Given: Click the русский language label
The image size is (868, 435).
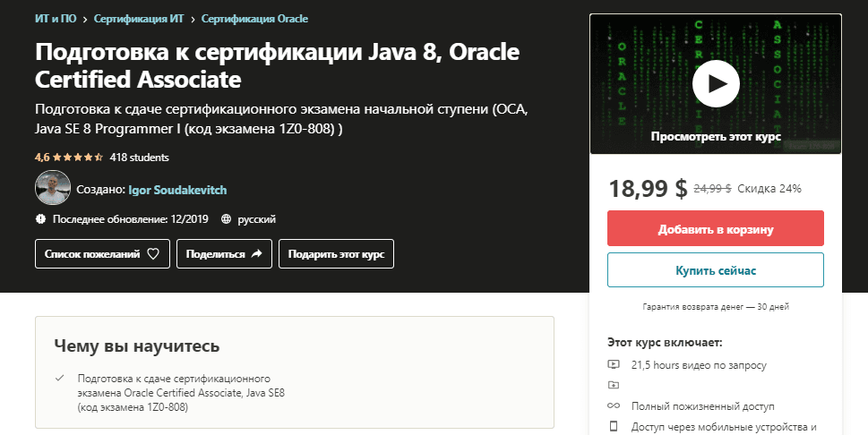Looking at the screenshot, I should tap(257, 219).
